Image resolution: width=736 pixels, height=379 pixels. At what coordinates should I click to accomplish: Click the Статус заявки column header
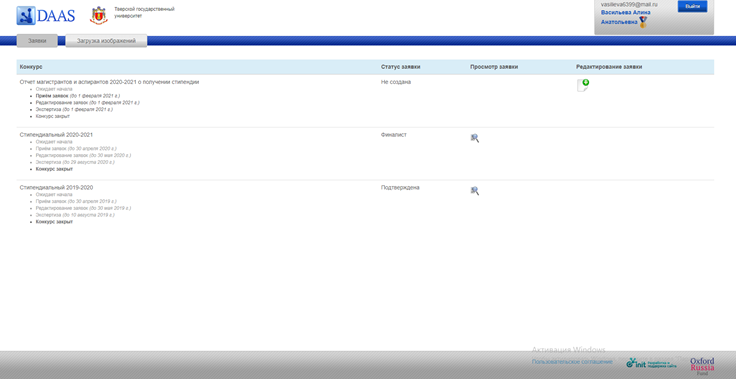[x=400, y=67]
